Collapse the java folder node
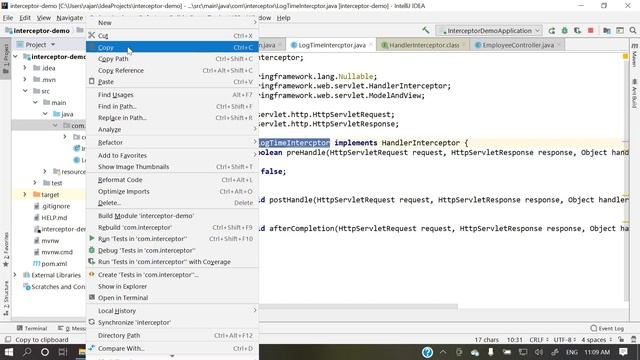This screenshot has height=360, width=640. 45,113
